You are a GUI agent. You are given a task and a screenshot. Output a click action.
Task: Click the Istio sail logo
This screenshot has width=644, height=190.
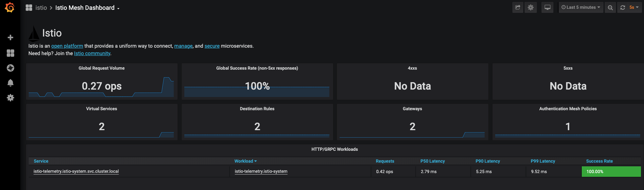(34, 34)
